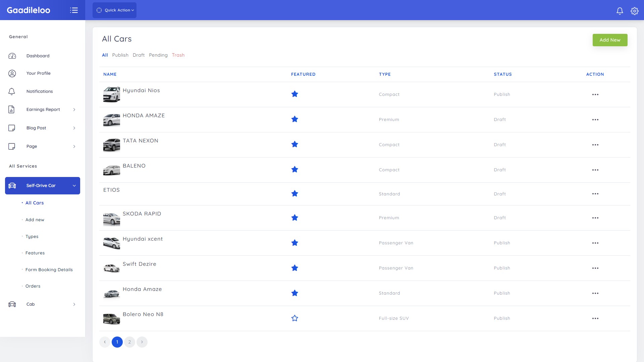Expand Page chevron
The height and width of the screenshot is (362, 644).
tap(74, 146)
